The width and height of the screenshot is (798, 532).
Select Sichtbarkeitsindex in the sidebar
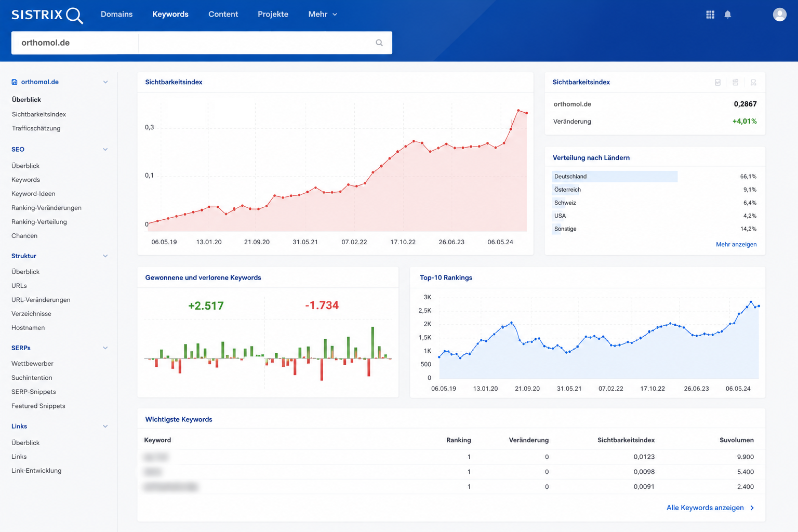click(x=39, y=114)
